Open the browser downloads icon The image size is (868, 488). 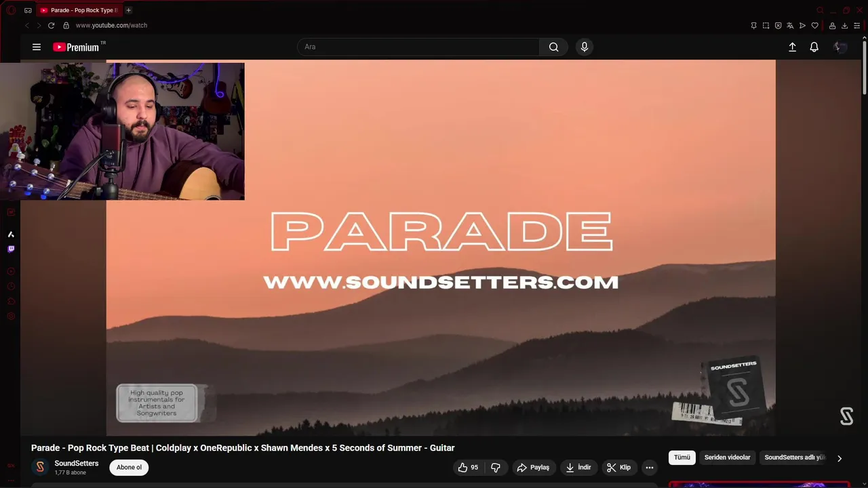click(x=844, y=26)
